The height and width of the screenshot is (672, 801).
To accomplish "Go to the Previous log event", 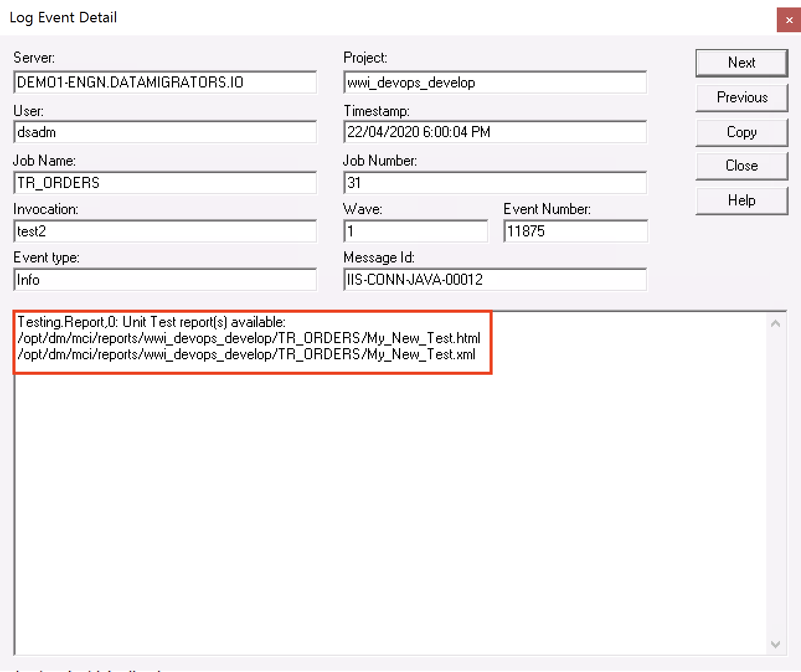I will click(741, 97).
